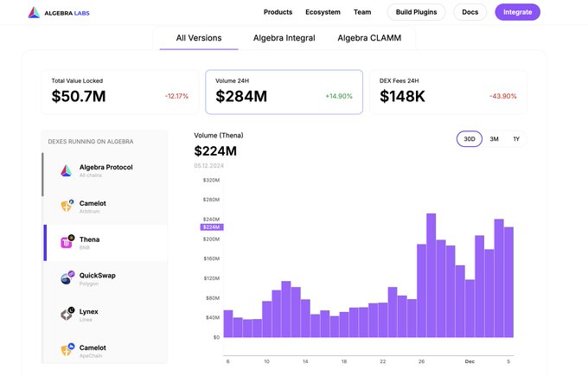The height and width of the screenshot is (376, 588).
Task: Select the 30D time range
Action: tap(470, 138)
